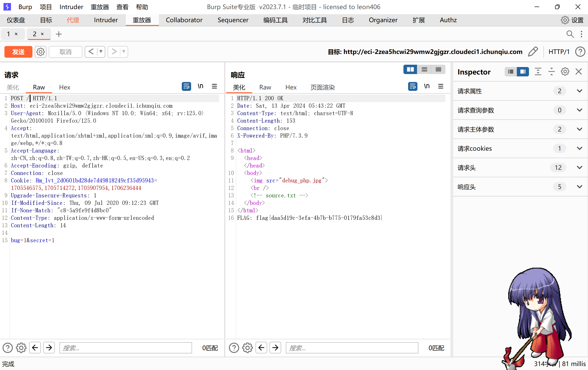Open forward-history dropdown arrow
Screen dimensions: 588x370
124,52
